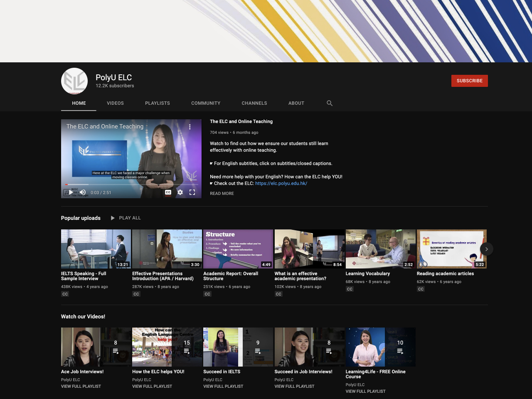
Task: Open the 'Ace Job Interviews!' playlist title
Action: [x=82, y=372]
